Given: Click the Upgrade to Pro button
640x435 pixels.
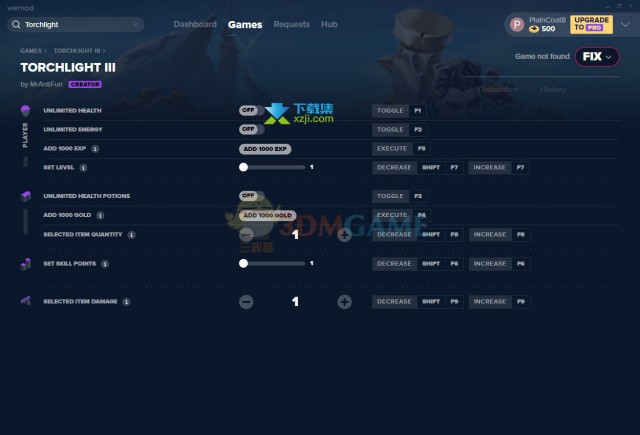Looking at the screenshot, I should pyautogui.click(x=591, y=24).
